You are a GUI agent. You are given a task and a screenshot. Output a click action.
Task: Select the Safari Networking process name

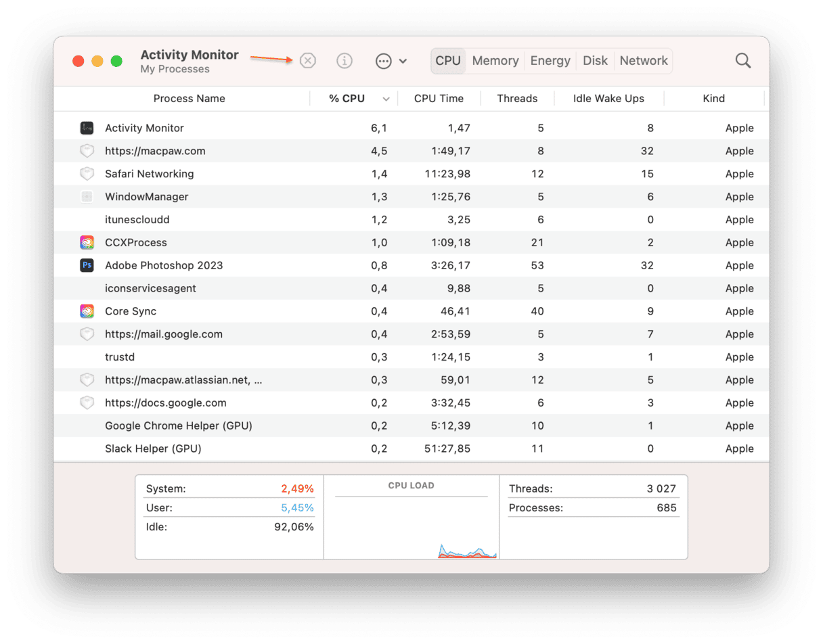150,174
